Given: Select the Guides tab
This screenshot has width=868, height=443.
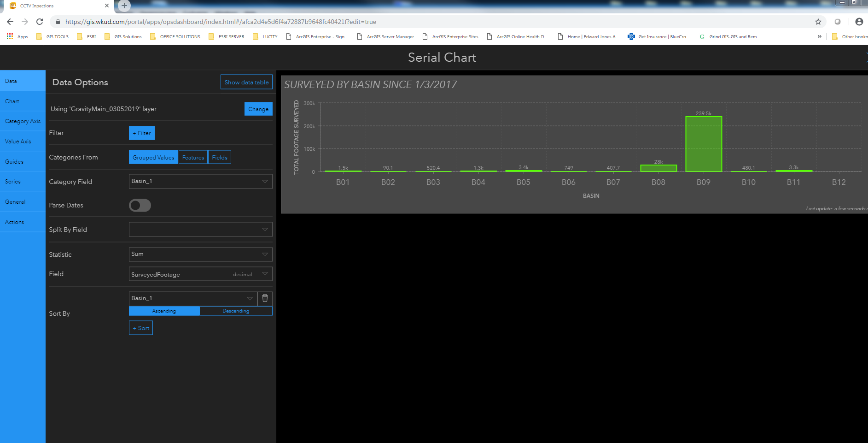Looking at the screenshot, I should 23,161.
